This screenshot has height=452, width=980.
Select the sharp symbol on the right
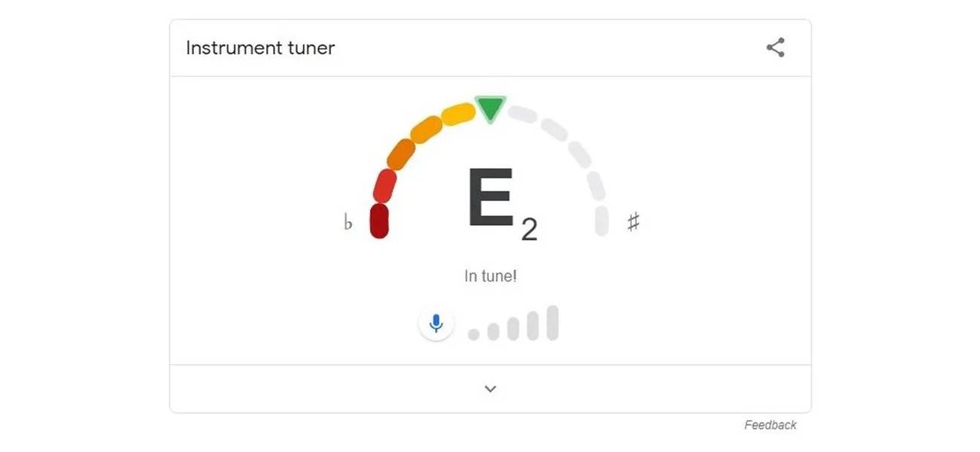(634, 221)
